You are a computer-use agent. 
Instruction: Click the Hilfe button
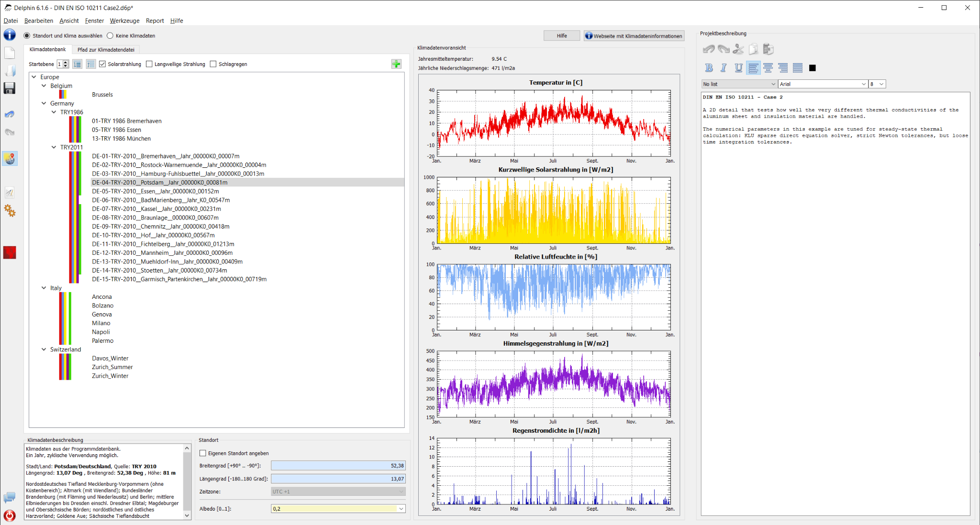(562, 36)
